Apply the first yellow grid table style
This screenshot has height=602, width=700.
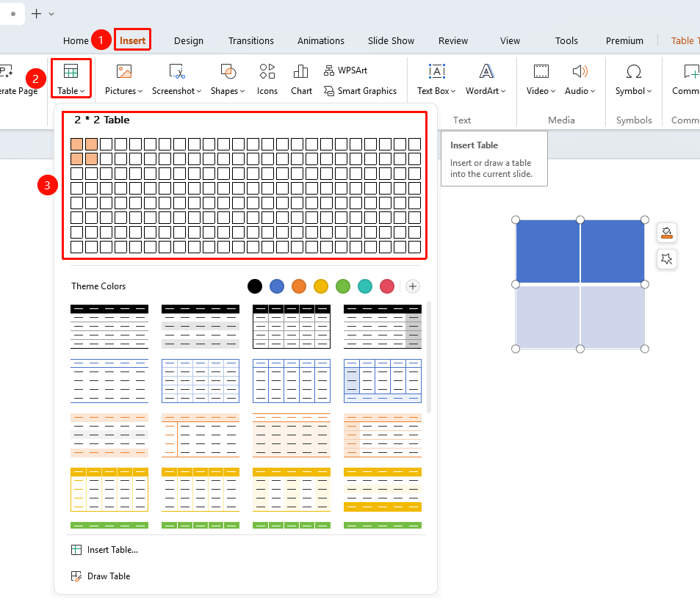[109, 490]
